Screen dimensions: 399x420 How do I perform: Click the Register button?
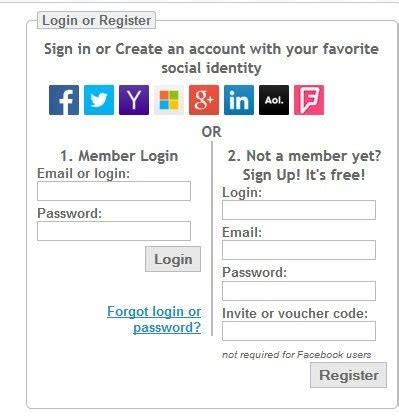tap(349, 375)
